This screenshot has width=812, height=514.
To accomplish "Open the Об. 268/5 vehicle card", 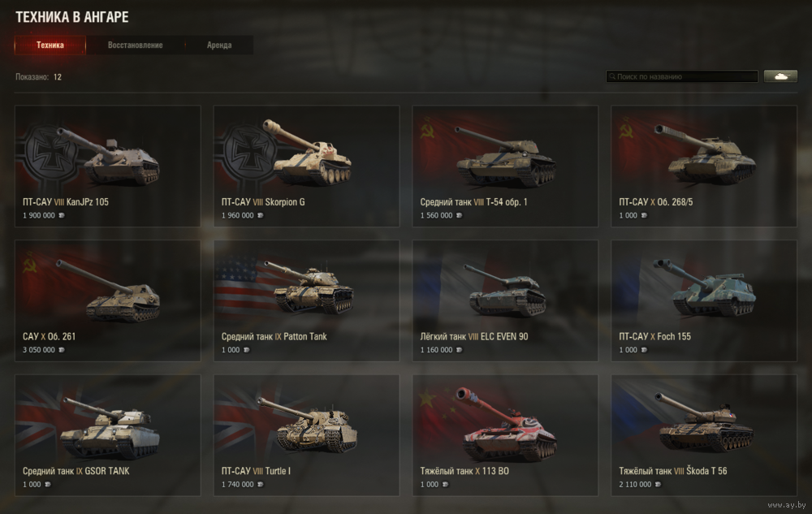I will [704, 166].
